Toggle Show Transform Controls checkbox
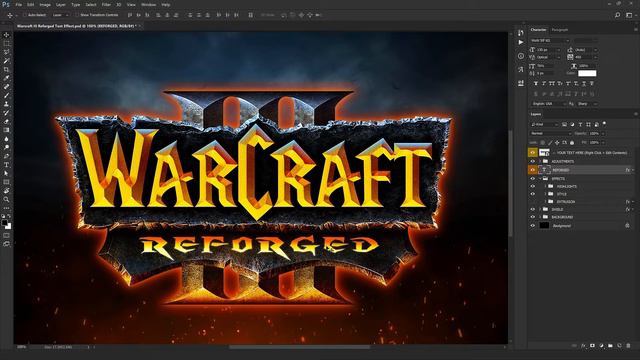This screenshot has width=640, height=360. point(77,15)
